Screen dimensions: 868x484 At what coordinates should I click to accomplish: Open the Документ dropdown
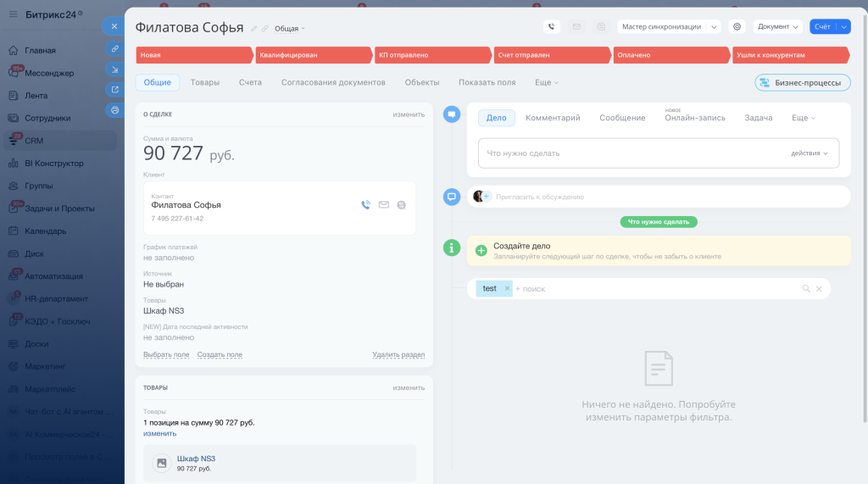point(778,26)
